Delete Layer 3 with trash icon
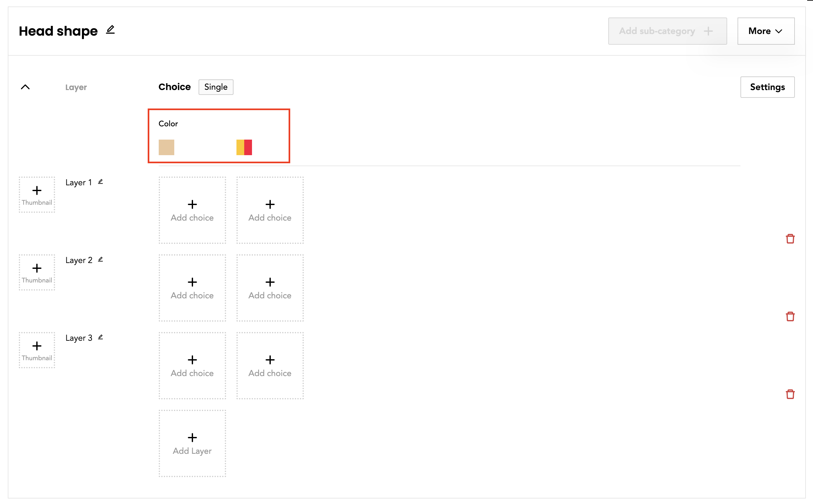This screenshot has height=504, width=813. [x=790, y=394]
